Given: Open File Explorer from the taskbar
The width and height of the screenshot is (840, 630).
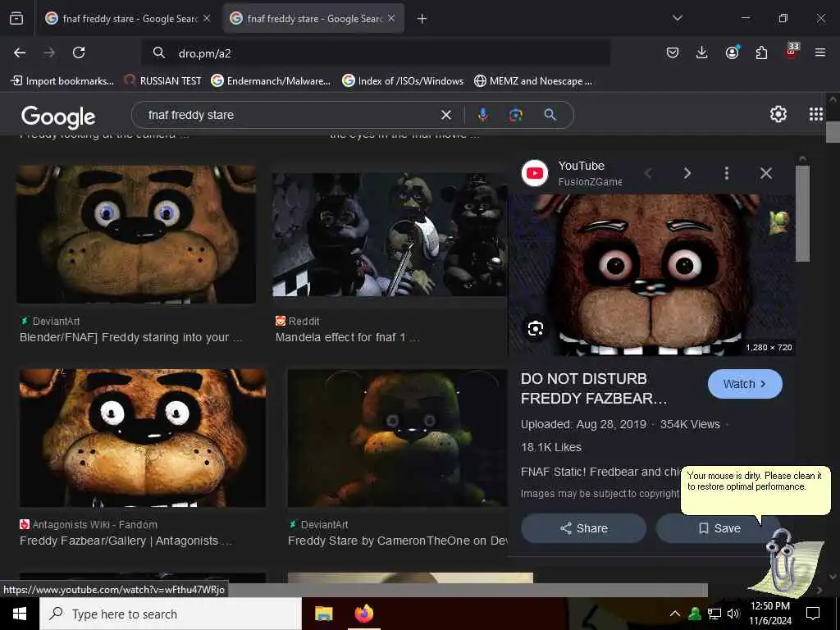Looking at the screenshot, I should 323,614.
